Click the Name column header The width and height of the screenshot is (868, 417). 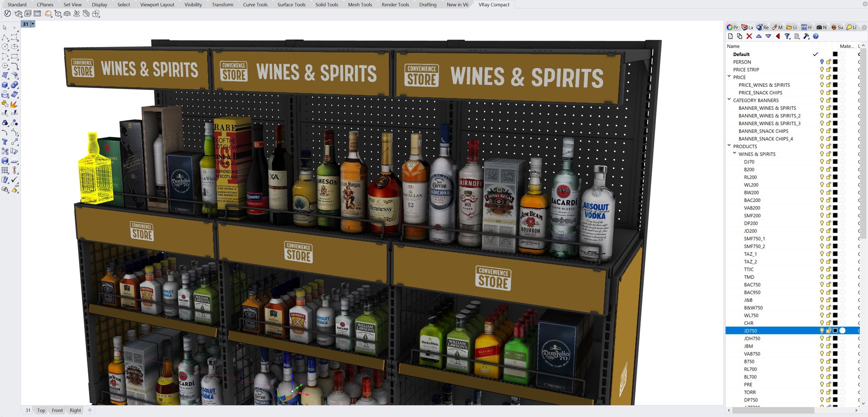733,46
